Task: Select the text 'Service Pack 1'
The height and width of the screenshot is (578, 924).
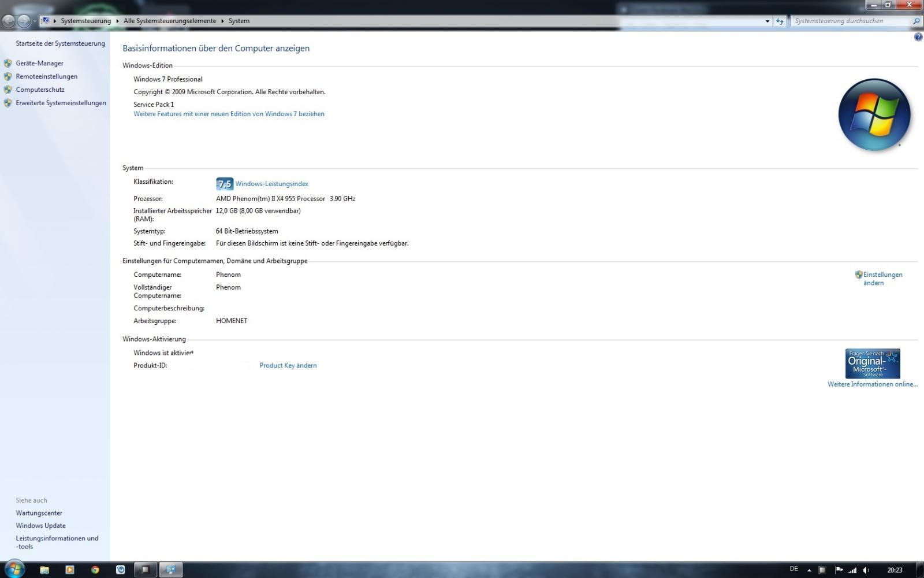Action: [x=154, y=105]
